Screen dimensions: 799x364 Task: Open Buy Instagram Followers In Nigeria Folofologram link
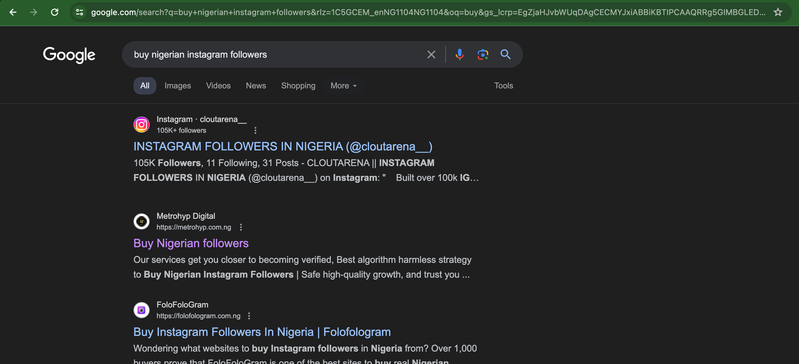tap(262, 332)
